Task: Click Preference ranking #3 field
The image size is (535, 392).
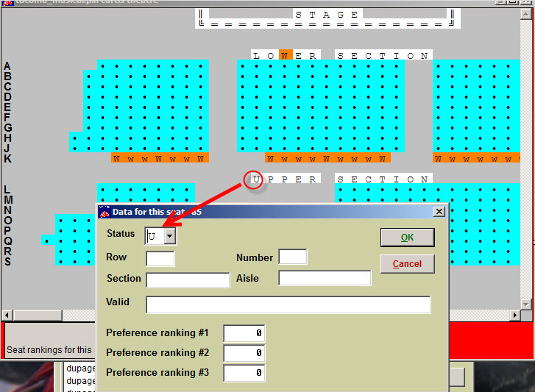Action: 244,373
